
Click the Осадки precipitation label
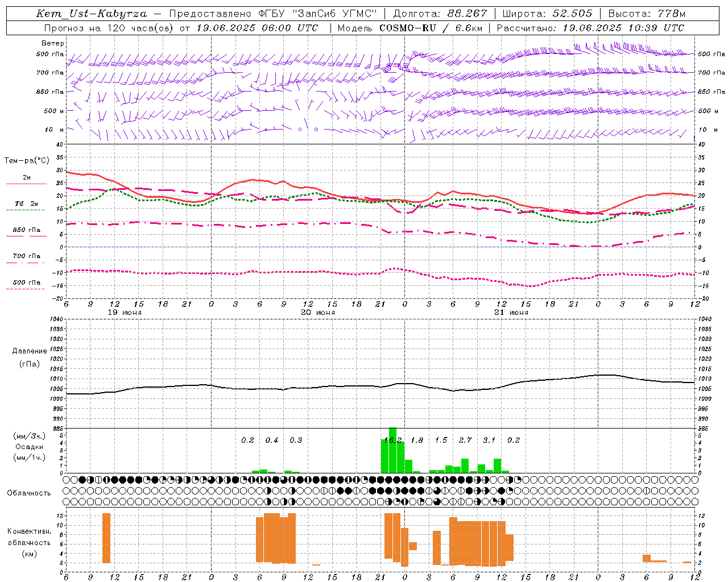pyautogui.click(x=29, y=447)
